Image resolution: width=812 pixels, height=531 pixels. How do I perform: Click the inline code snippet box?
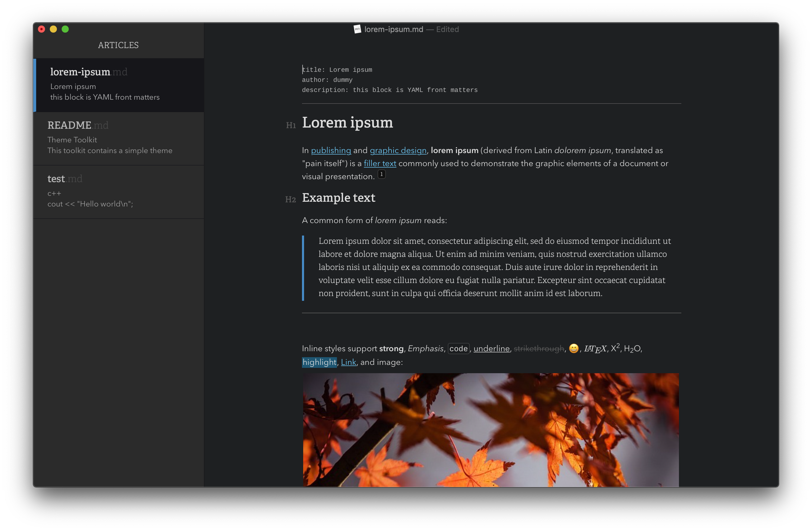458,349
